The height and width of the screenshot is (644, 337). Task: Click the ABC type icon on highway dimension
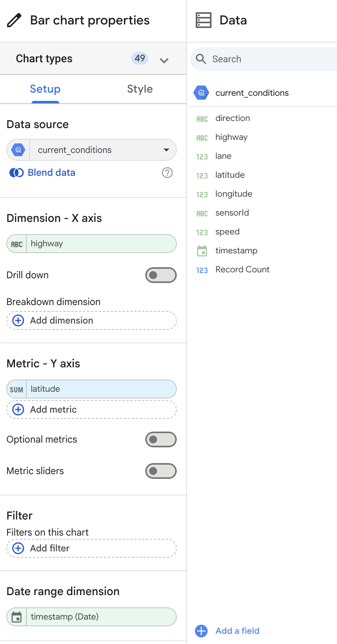[x=17, y=244]
